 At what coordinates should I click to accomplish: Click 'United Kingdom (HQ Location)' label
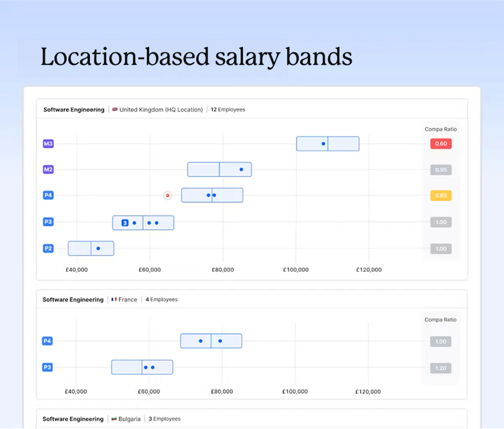pos(161,110)
